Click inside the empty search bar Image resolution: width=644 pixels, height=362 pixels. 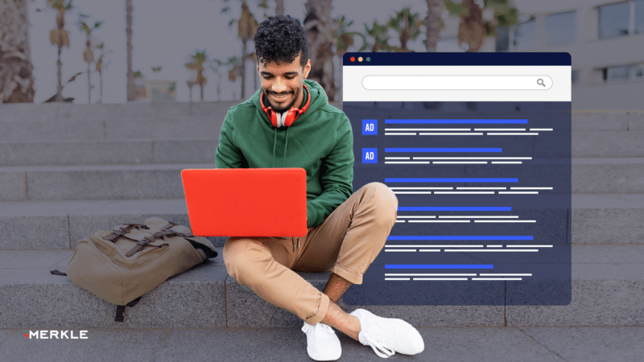(456, 83)
